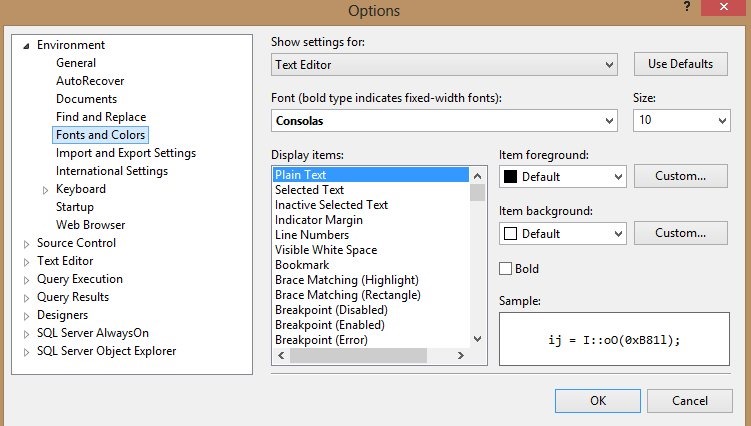Select Import and Export Settings item

[125, 153]
